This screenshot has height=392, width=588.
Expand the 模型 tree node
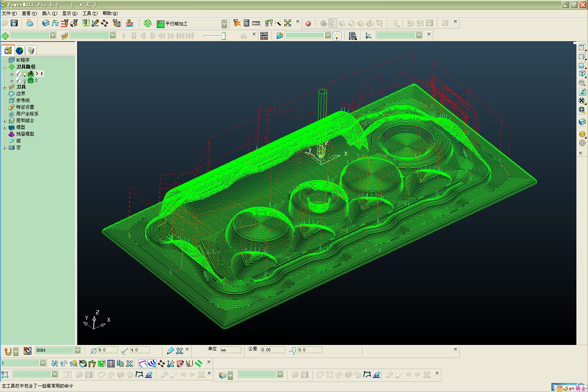[4, 127]
